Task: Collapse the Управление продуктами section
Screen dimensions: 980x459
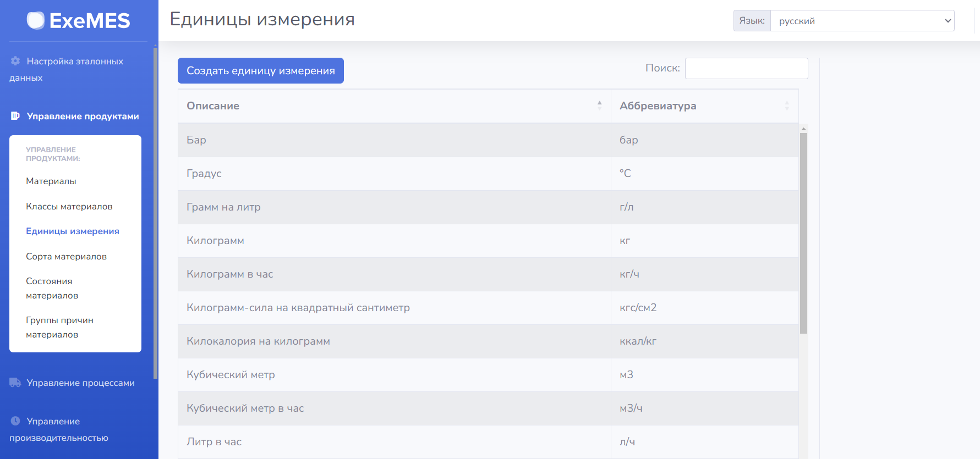Action: (83, 117)
